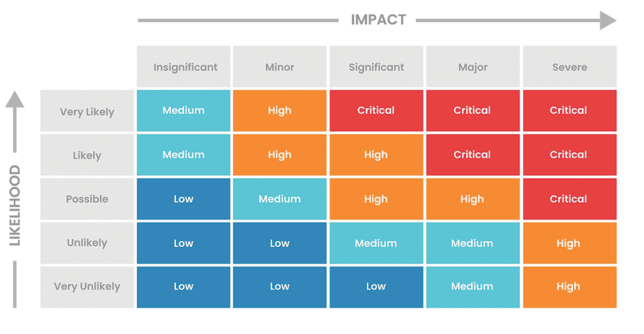
Task: Click the arrowhead right of IMPACT
Action: point(608,20)
